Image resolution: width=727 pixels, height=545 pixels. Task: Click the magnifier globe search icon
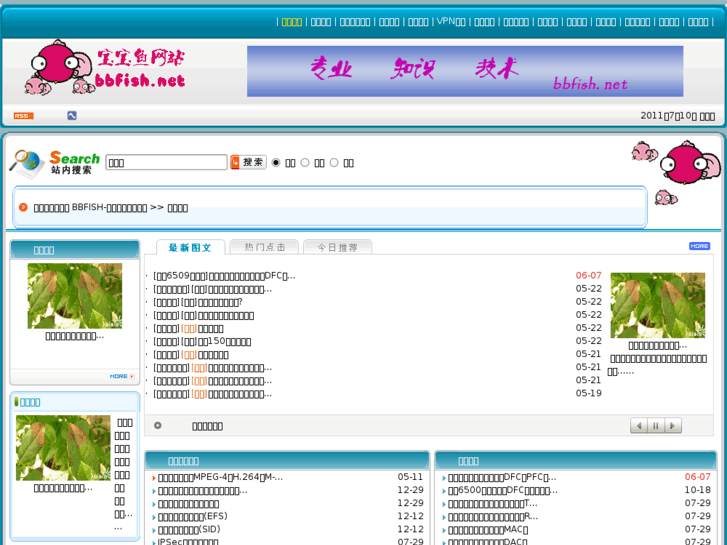pos(27,163)
